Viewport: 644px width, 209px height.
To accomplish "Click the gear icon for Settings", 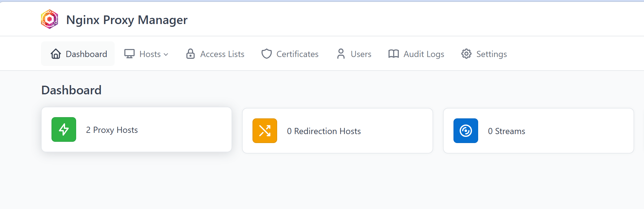I will (466, 54).
